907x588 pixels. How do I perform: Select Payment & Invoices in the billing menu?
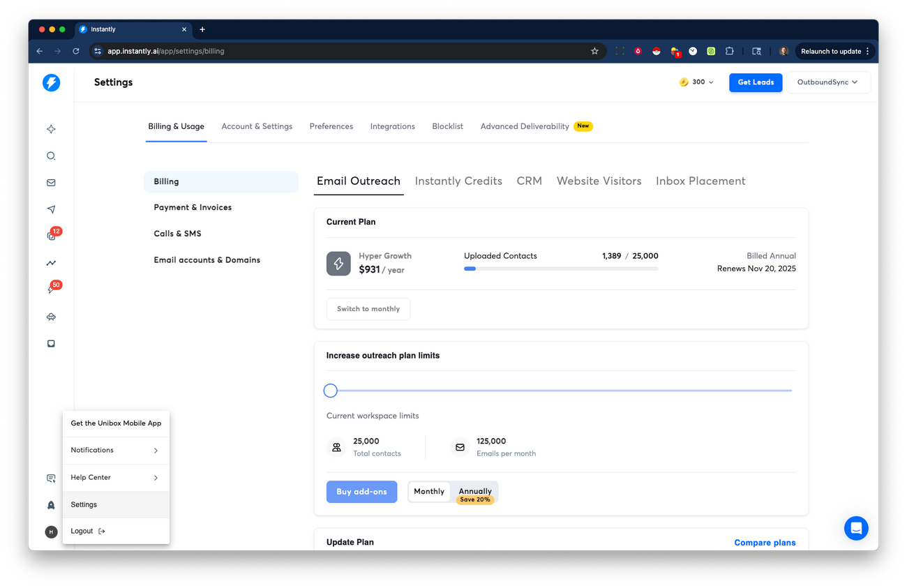(193, 207)
